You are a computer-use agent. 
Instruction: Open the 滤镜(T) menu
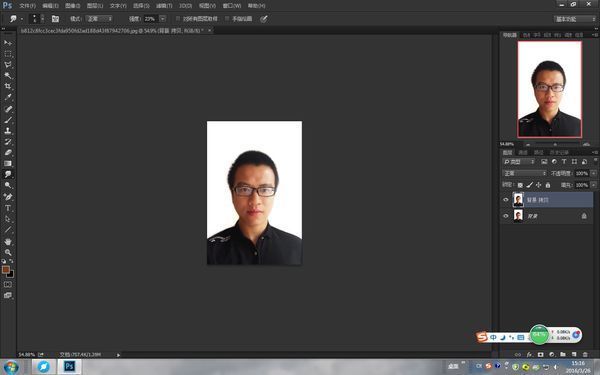coord(164,6)
